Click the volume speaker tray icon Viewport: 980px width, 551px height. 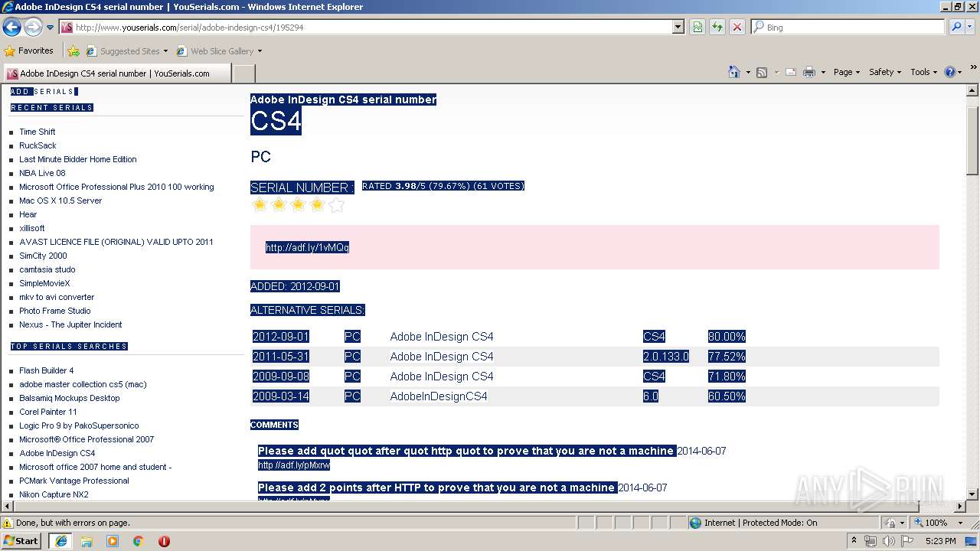tap(888, 541)
